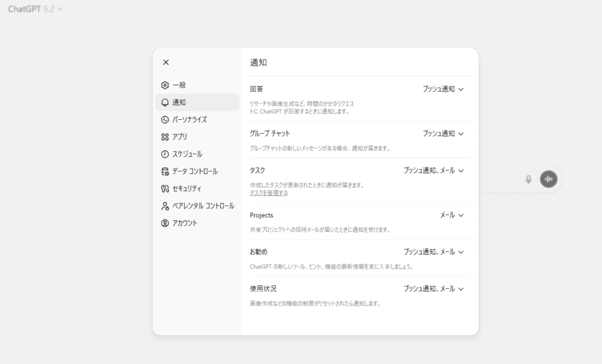Click the ペアレンタル コントロール person icon
This screenshot has height=364, width=602.
coord(165,206)
